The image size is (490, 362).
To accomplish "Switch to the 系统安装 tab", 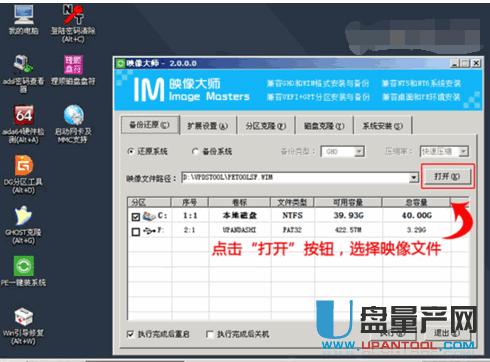I will pyautogui.click(x=382, y=126).
